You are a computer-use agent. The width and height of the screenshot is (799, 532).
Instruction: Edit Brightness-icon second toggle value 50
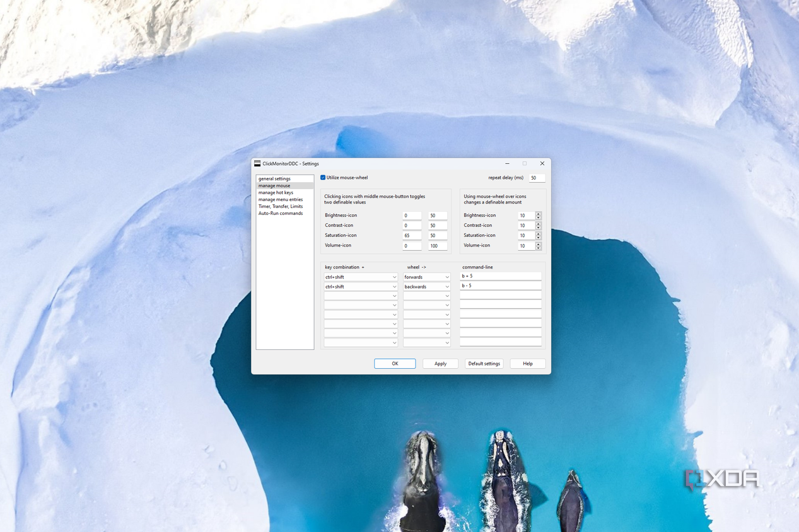tap(438, 216)
